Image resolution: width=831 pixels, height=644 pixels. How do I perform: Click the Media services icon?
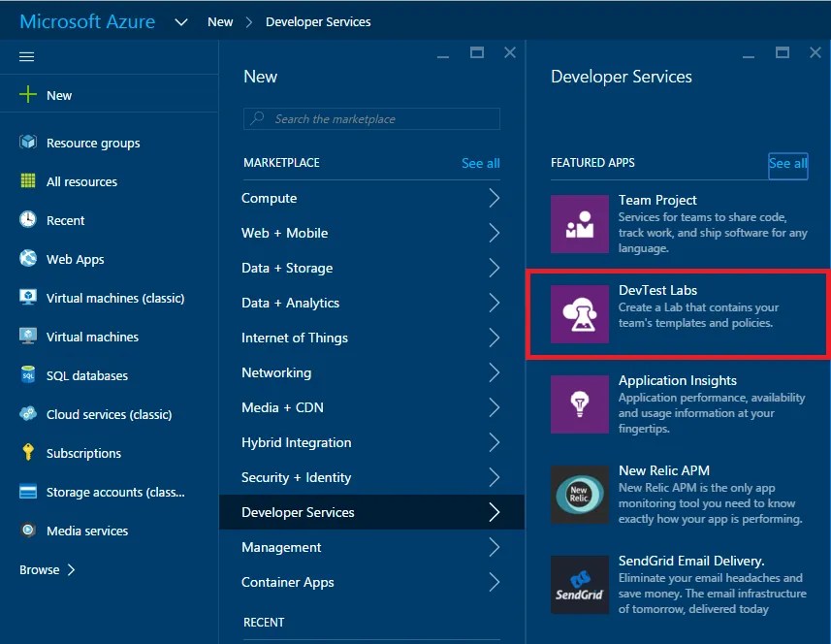click(x=28, y=531)
